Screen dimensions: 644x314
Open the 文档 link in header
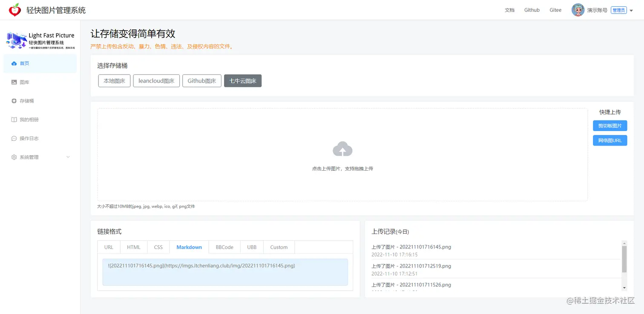tap(509, 10)
